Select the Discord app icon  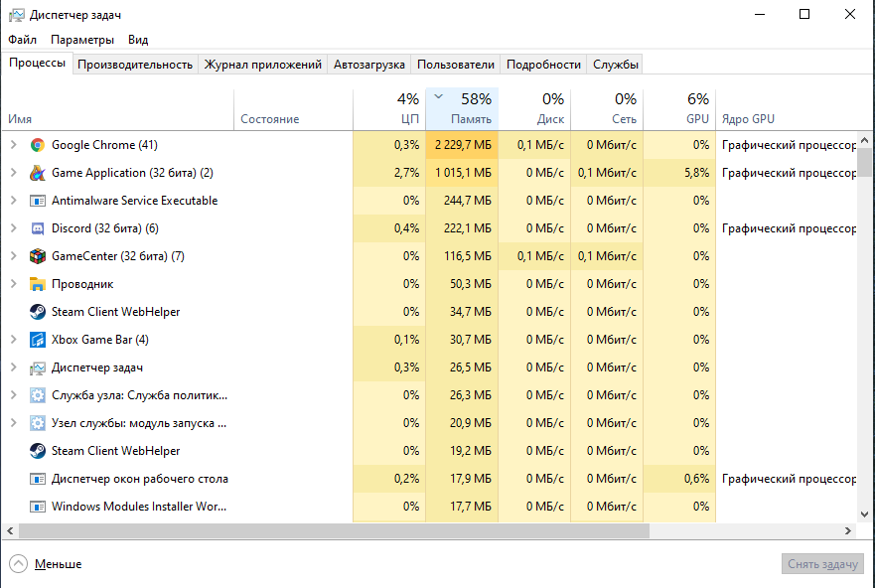tap(38, 228)
